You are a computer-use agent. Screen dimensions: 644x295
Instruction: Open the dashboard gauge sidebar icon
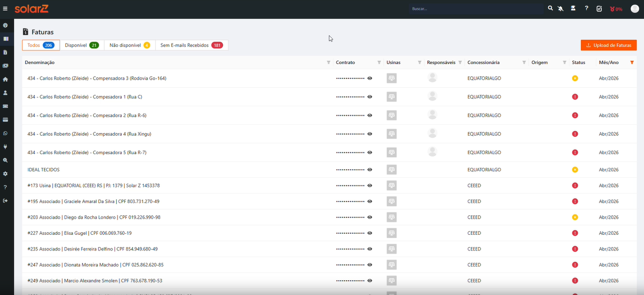5,25
